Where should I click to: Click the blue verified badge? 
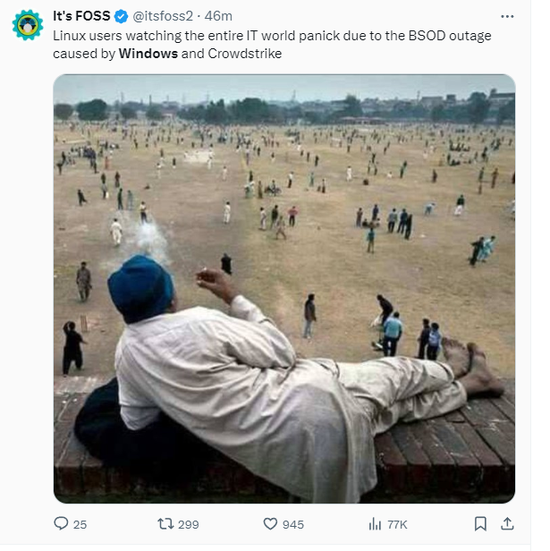tap(121, 17)
